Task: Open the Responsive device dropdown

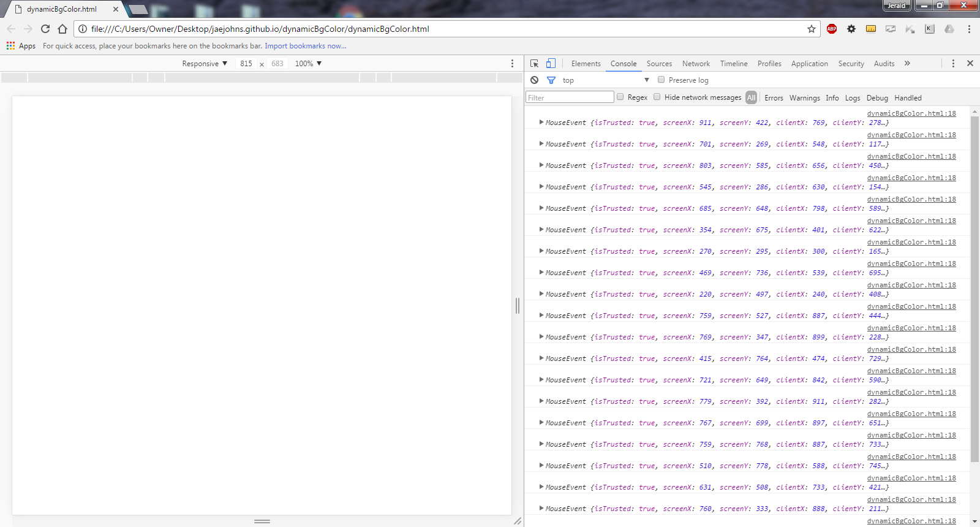Action: (205, 64)
